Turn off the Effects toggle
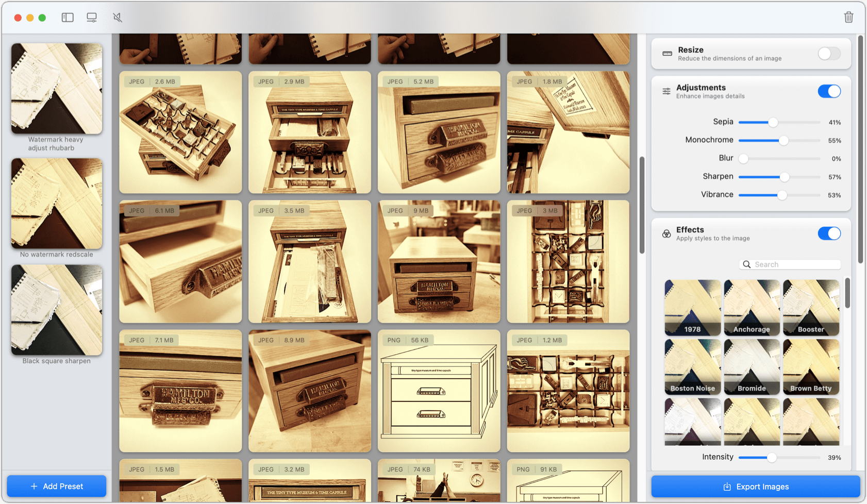867x504 pixels. click(829, 233)
